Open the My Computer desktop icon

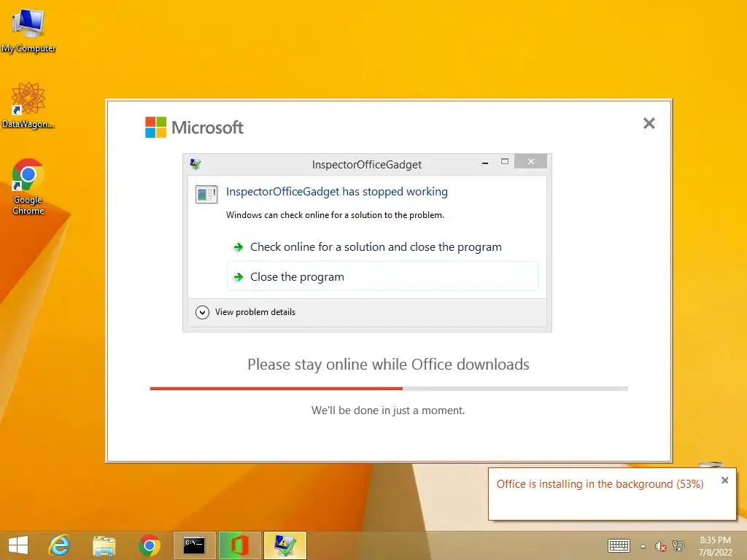[x=28, y=31]
